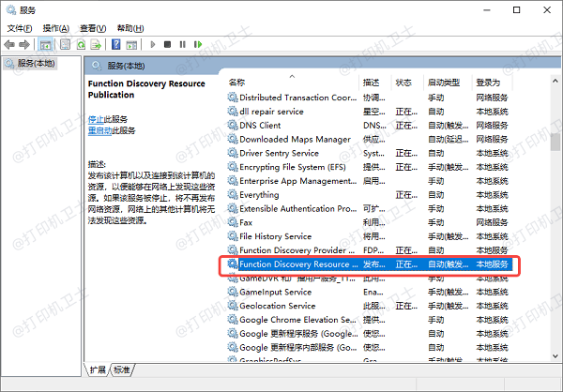Viewport: 563px width, 392px height.
Task: Select Google 更新程序内部服务 (Go... row
Action: [x=370, y=348]
